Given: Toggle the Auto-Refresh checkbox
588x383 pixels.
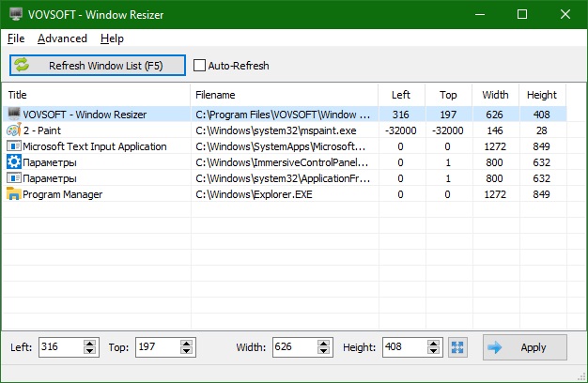Looking at the screenshot, I should (x=199, y=66).
